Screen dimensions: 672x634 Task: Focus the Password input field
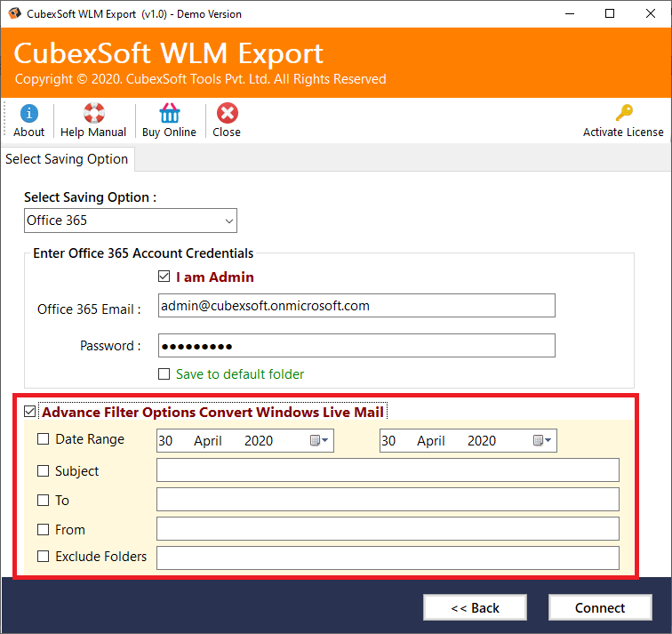[x=356, y=346]
